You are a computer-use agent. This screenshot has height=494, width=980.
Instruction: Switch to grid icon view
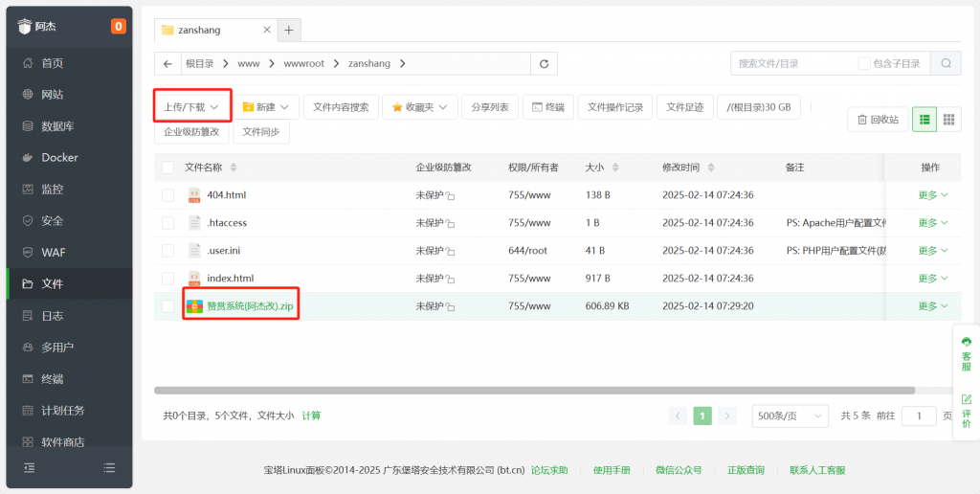[x=948, y=120]
